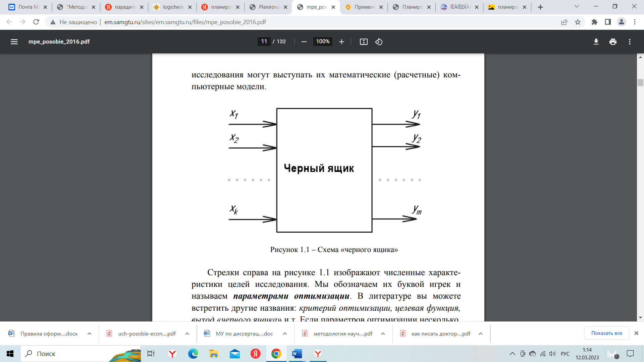
Task: Open Task View on the taskbar
Action: [151, 354]
